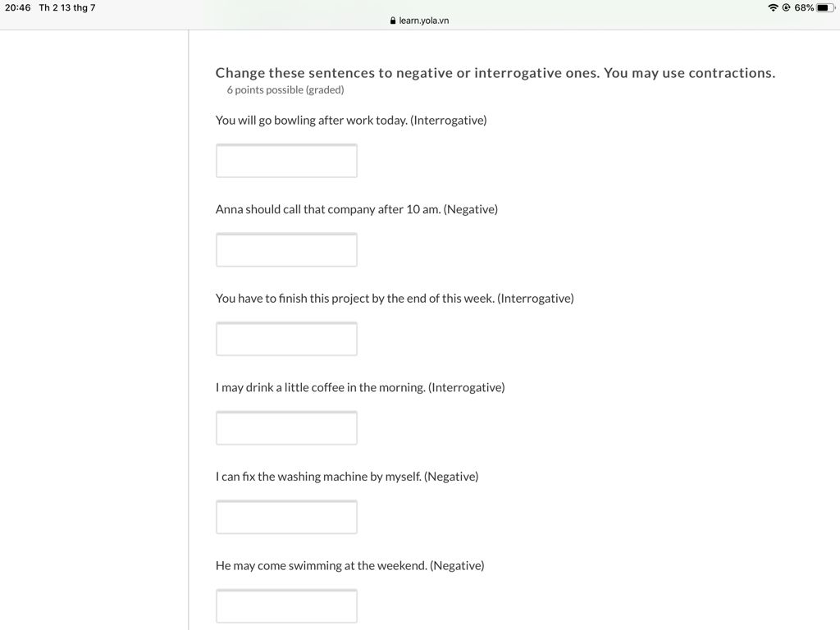The width and height of the screenshot is (840, 630).
Task: Click the sentence 'He may come swimming at the weekend'
Action: click(321, 565)
